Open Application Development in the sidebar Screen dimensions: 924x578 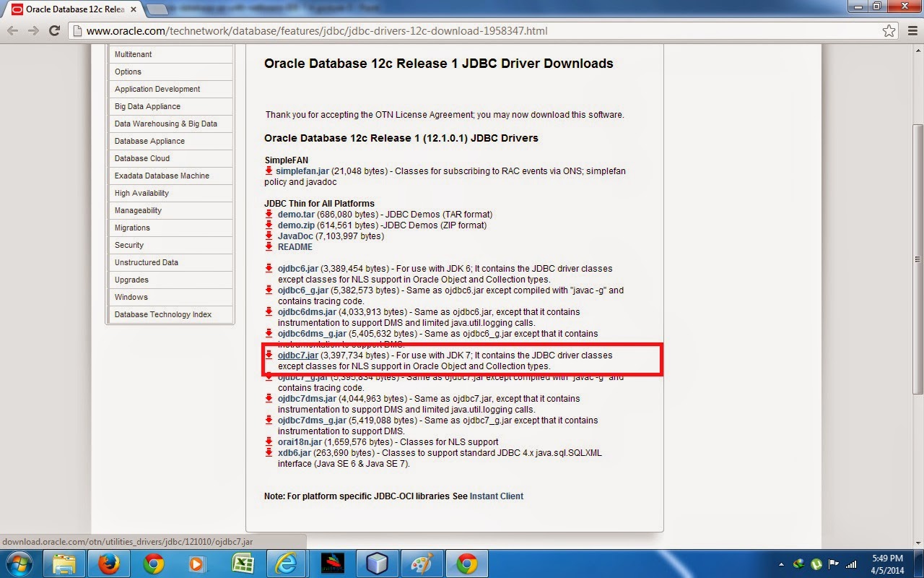tap(170, 89)
